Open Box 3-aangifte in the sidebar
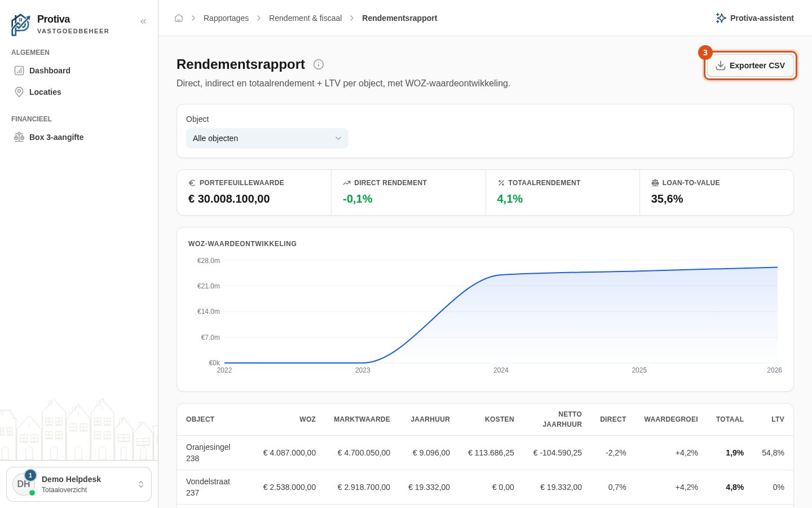812x508 pixels. 79,137
